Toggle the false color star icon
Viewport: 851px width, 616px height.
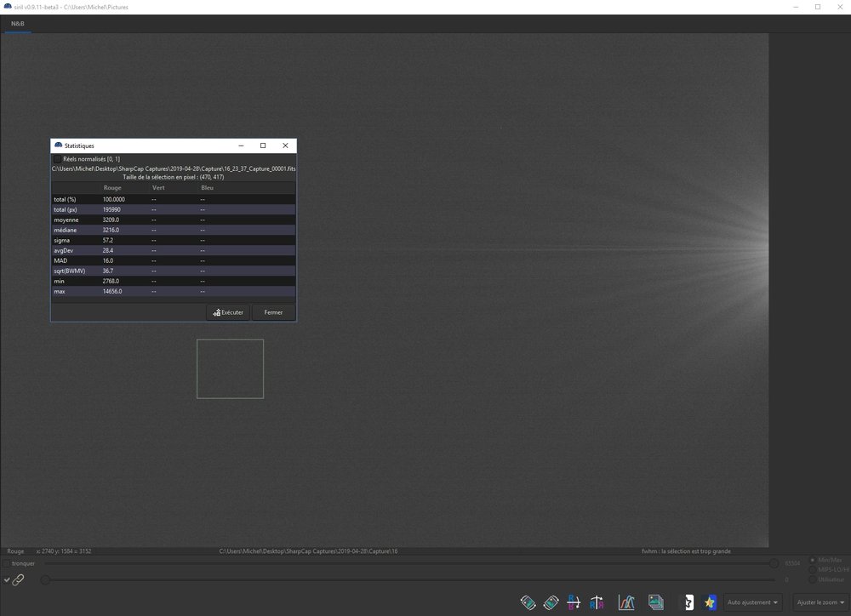pos(710,602)
